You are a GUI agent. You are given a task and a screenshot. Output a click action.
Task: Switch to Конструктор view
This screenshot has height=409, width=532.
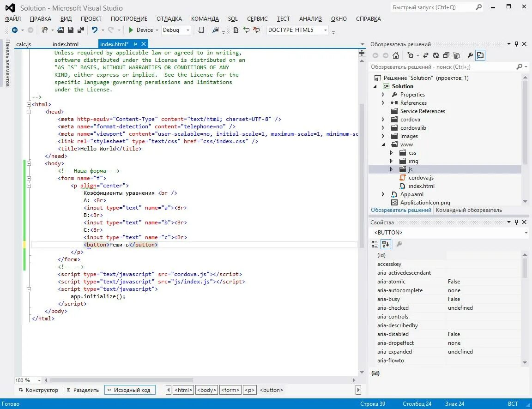[39, 390]
